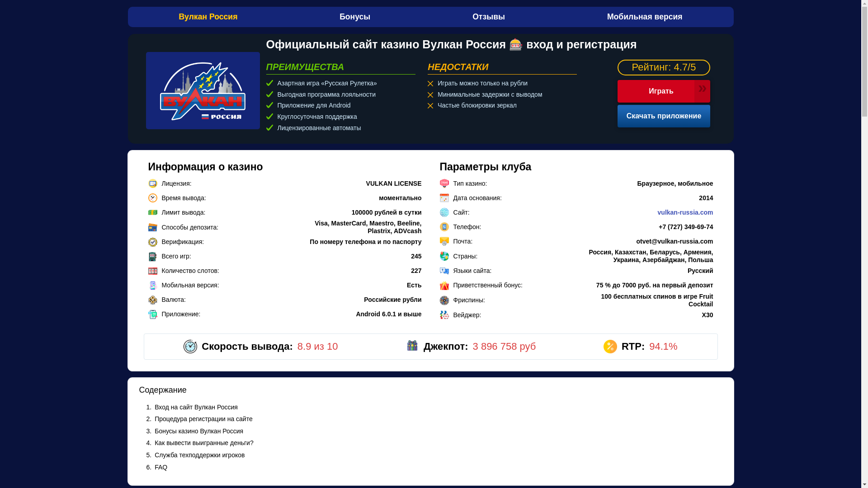
Task: Click the slot icon next to Всего игр
Action: point(153,256)
